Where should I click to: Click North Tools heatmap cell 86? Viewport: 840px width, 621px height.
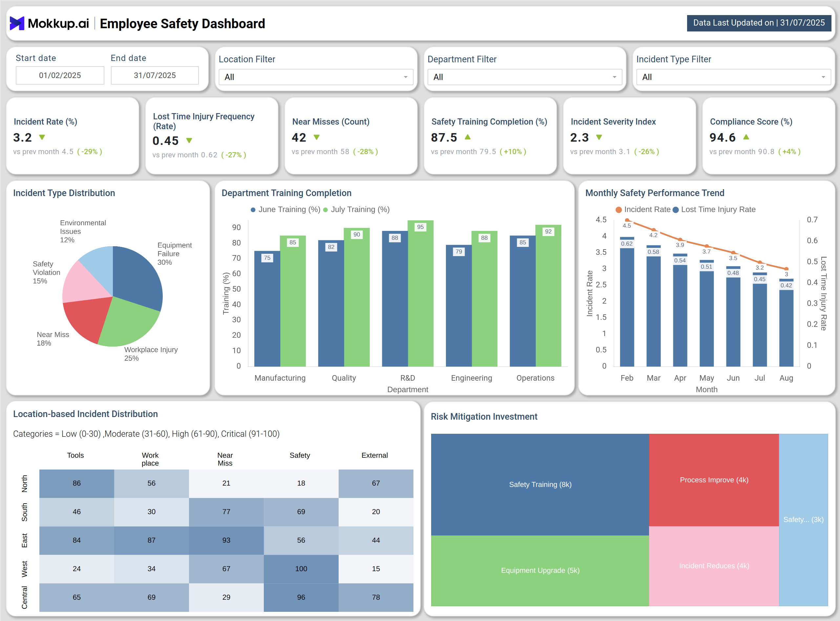(77, 483)
